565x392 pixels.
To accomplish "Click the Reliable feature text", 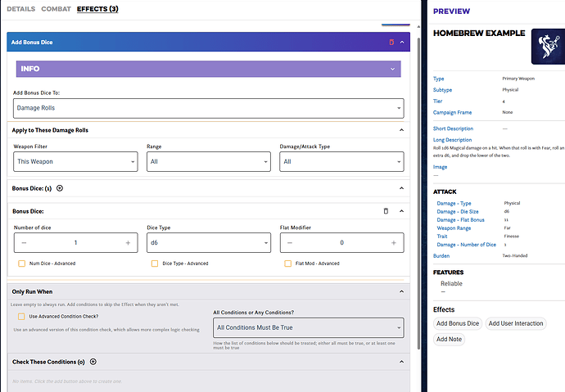I will click(x=451, y=284).
